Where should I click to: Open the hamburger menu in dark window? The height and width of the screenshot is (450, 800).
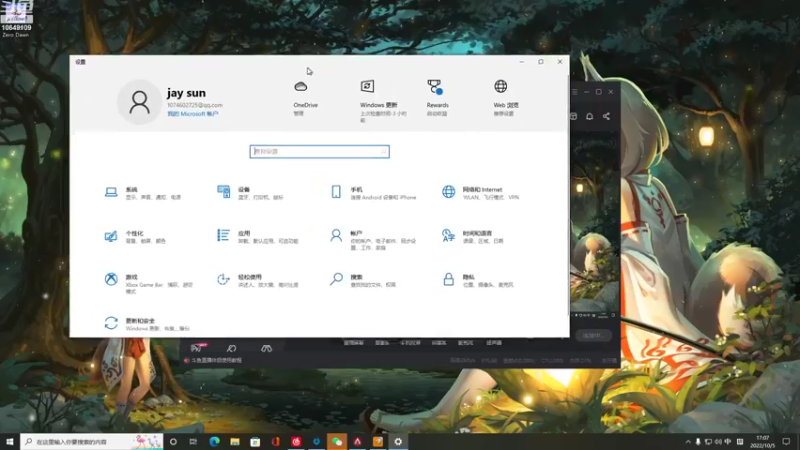pos(574,92)
